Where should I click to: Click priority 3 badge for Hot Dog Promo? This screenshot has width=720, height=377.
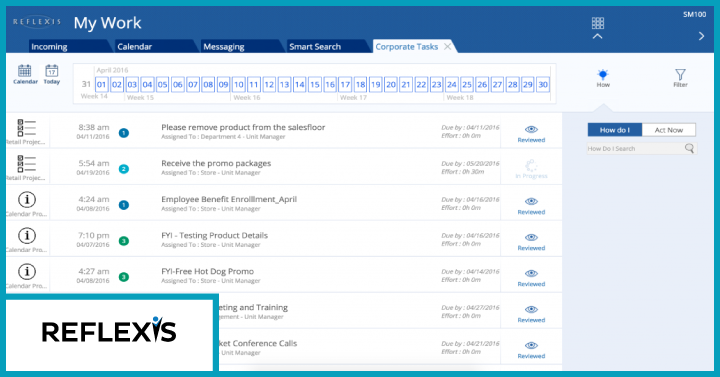124,277
